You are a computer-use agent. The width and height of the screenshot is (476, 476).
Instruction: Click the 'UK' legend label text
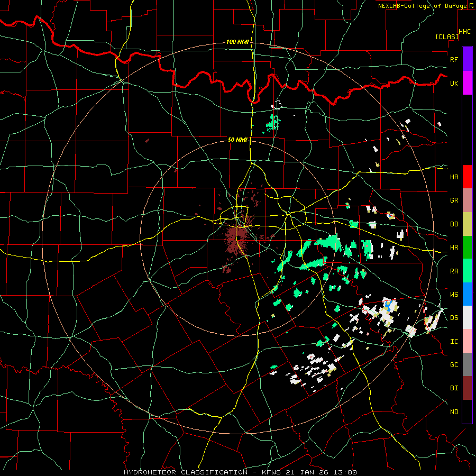coord(454,83)
